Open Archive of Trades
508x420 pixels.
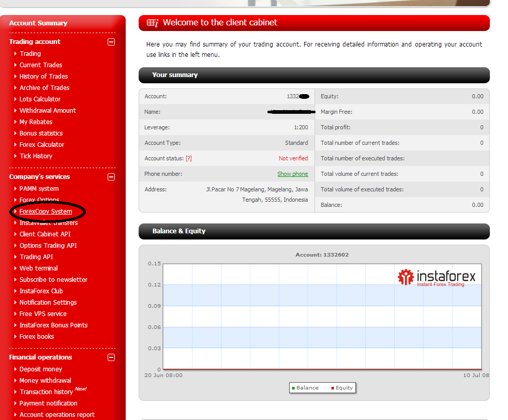coord(44,87)
